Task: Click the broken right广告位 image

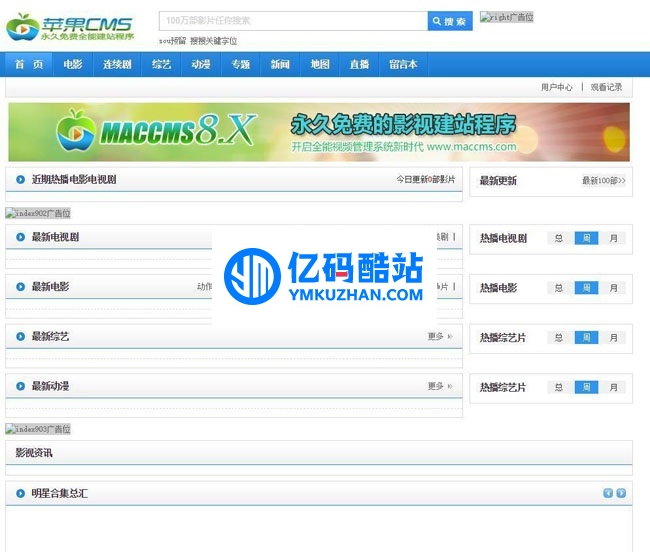Action: (507, 17)
